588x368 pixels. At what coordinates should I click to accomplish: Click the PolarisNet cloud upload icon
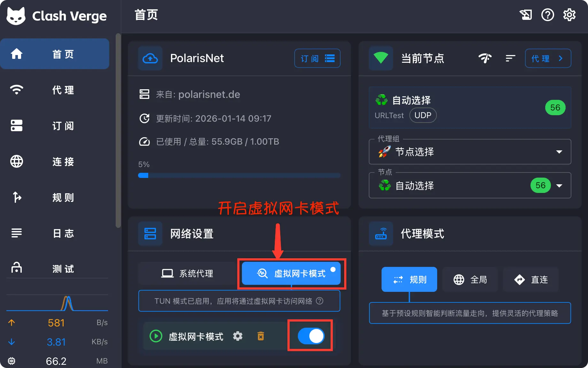pyautogui.click(x=150, y=58)
